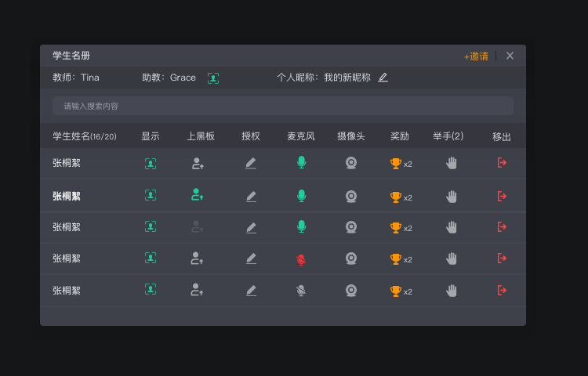This screenshot has height=376, width=588.
Task: Authorize pen in the topmost student row
Action: 251,163
